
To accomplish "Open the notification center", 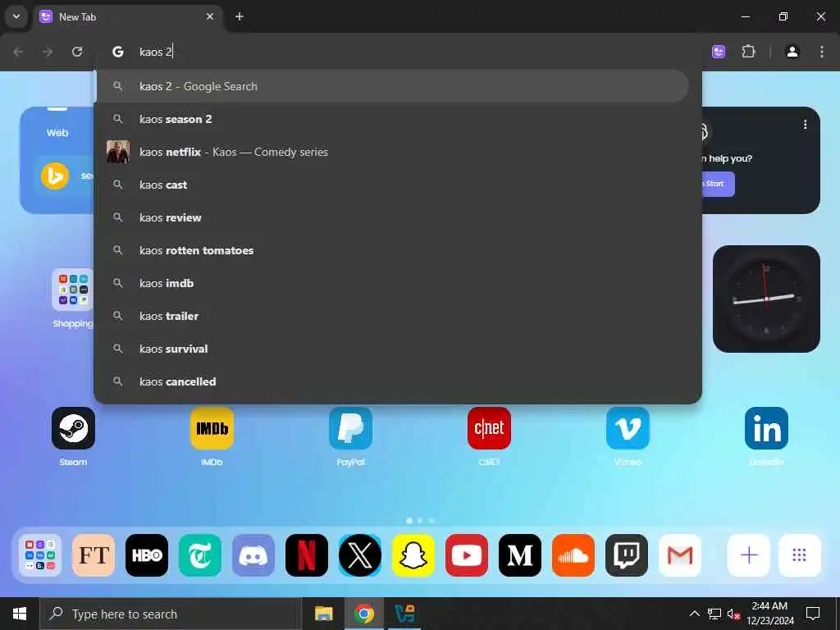I will tap(813, 614).
